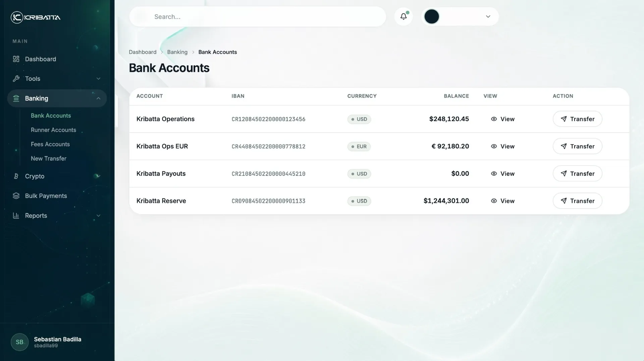The image size is (644, 361).
Task: Click the € 92,180.20 balance
Action: pos(450,146)
